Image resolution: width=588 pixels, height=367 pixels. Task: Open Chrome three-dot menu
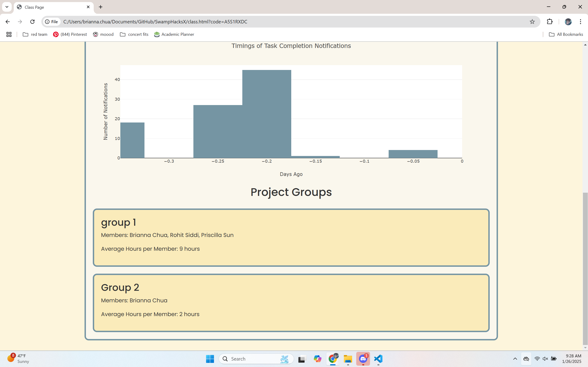click(580, 22)
